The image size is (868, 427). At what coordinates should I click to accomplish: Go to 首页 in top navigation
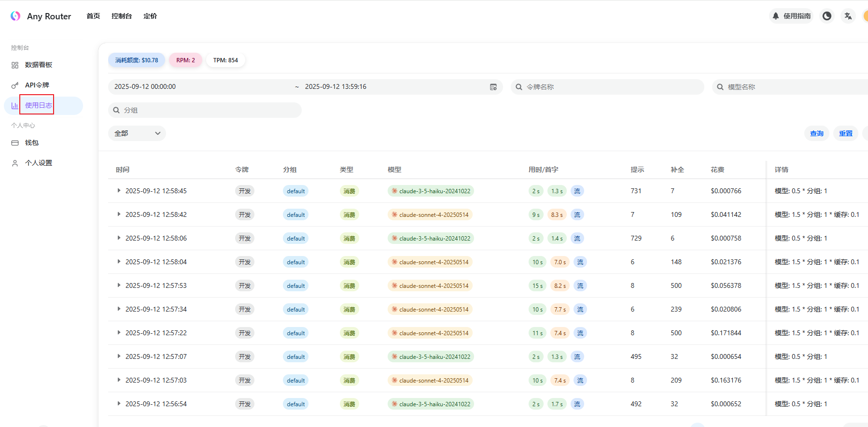tap(93, 16)
